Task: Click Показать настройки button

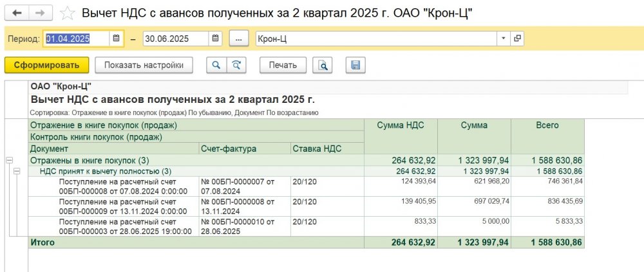Action: pyautogui.click(x=144, y=65)
